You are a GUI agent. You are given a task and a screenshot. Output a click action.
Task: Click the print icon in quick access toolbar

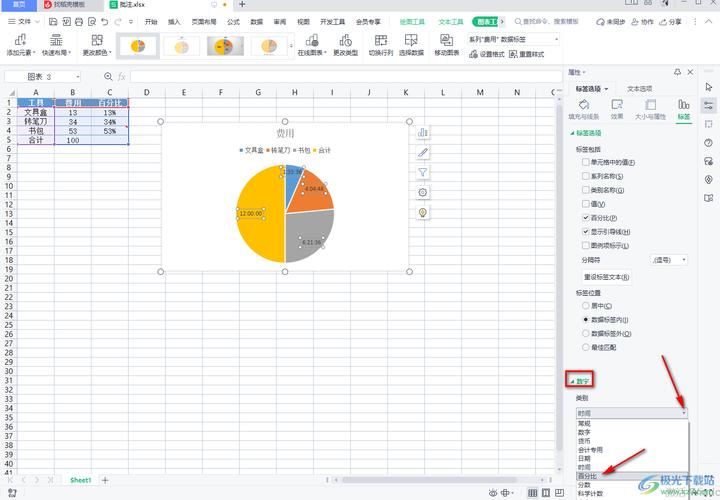(x=79, y=22)
